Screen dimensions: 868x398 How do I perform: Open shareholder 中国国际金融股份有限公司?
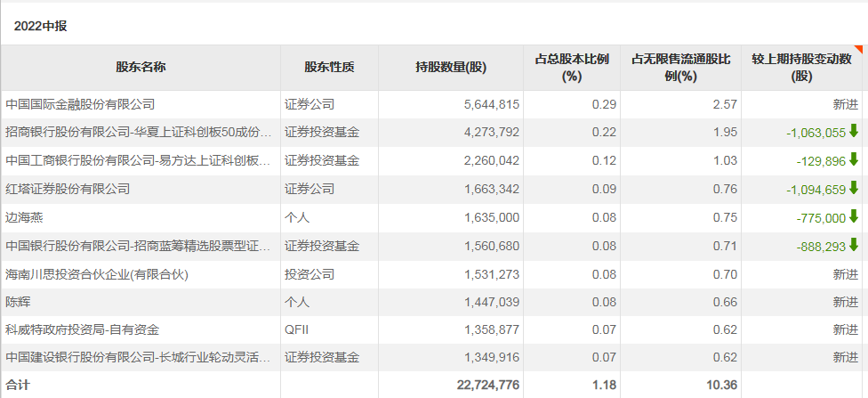pyautogui.click(x=80, y=104)
